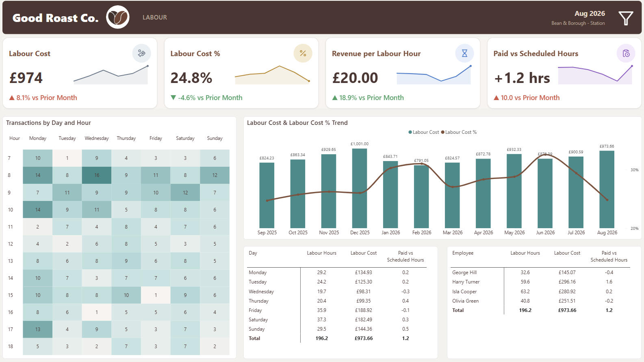644x362 pixels.
Task: Toggle Labour Cost % legend entry
Action: (x=459, y=132)
